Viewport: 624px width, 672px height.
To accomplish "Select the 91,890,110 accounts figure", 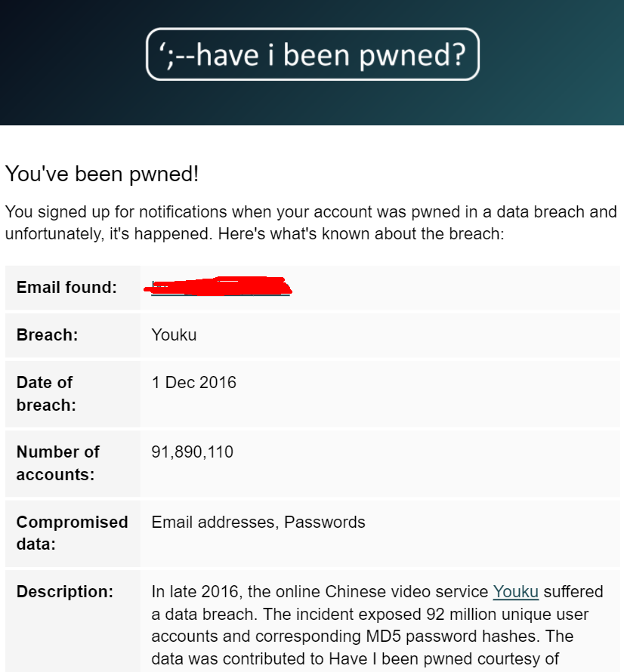I will click(x=193, y=452).
